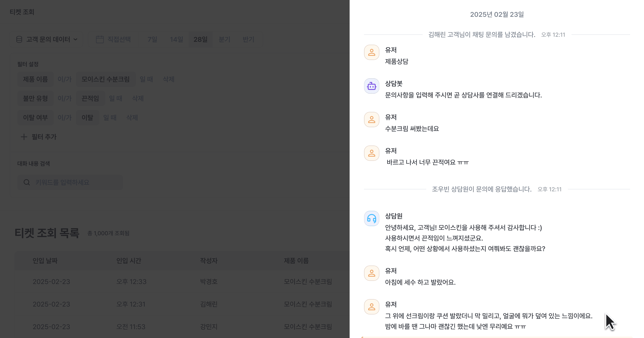This screenshot has width=644, height=338.
Task: Click the user avatar beside 바르고 나서 너무 끈적여요
Action: 371,153
